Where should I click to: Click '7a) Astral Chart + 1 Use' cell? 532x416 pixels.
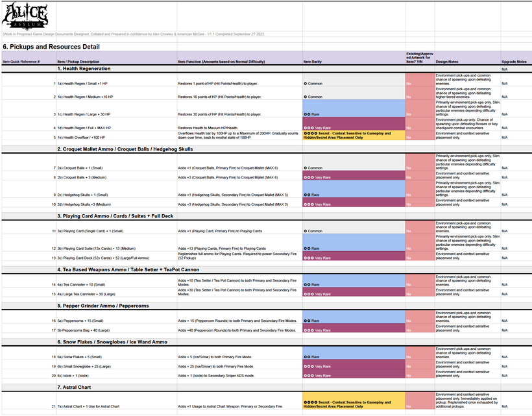117,400
